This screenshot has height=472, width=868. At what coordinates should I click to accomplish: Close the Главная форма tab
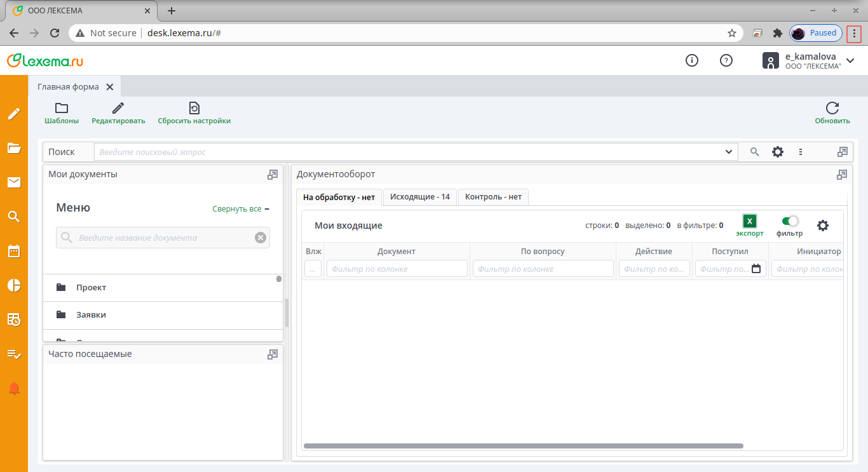pyautogui.click(x=110, y=87)
